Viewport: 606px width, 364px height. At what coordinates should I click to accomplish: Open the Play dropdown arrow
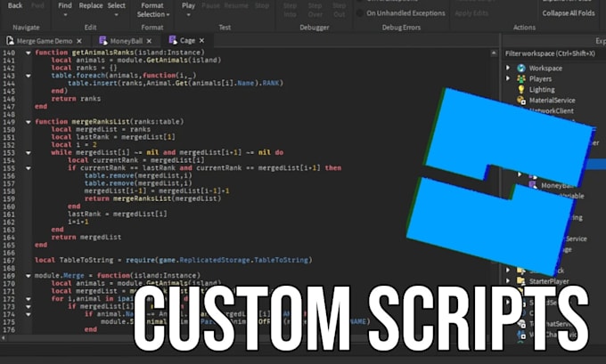click(x=188, y=15)
